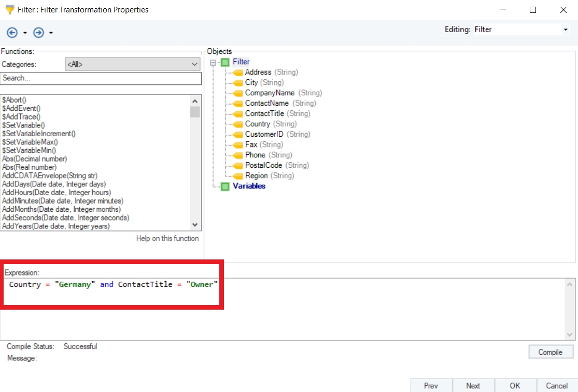Image resolution: width=578 pixels, height=392 pixels.
Task: Select the CompanyName field in Objects
Action: click(x=269, y=93)
